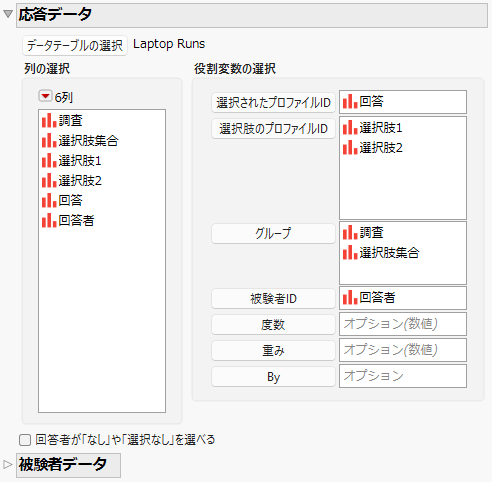
Task: Click the 重み role button
Action: (x=273, y=350)
